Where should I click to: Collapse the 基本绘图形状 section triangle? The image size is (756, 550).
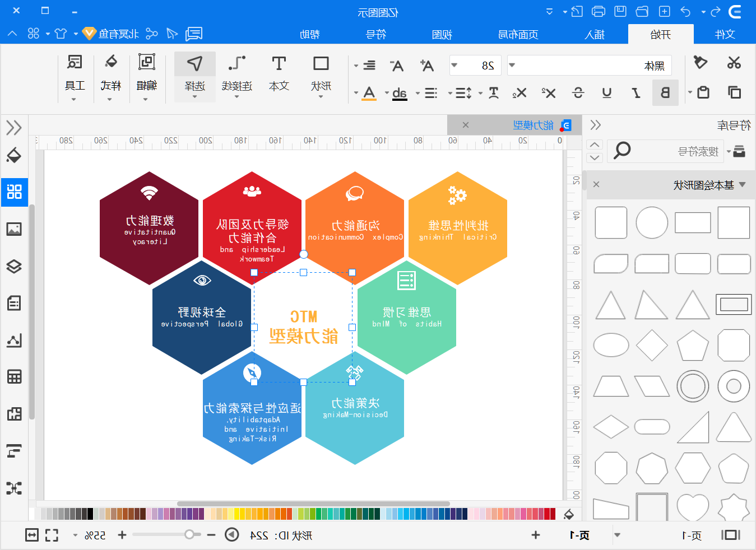click(x=743, y=185)
